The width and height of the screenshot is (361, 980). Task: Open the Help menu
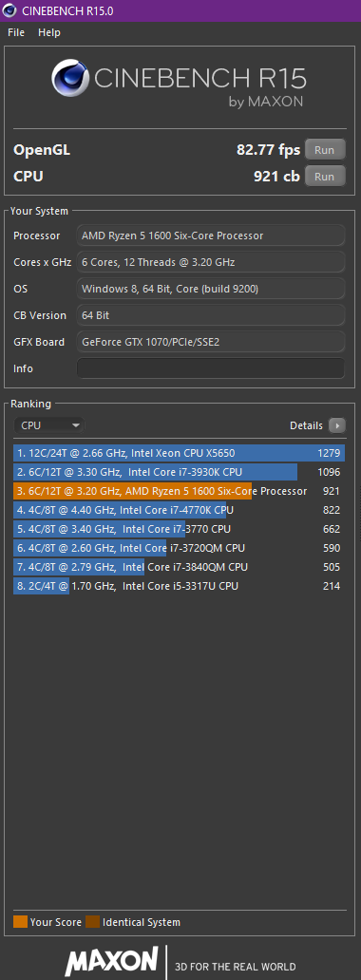point(48,32)
